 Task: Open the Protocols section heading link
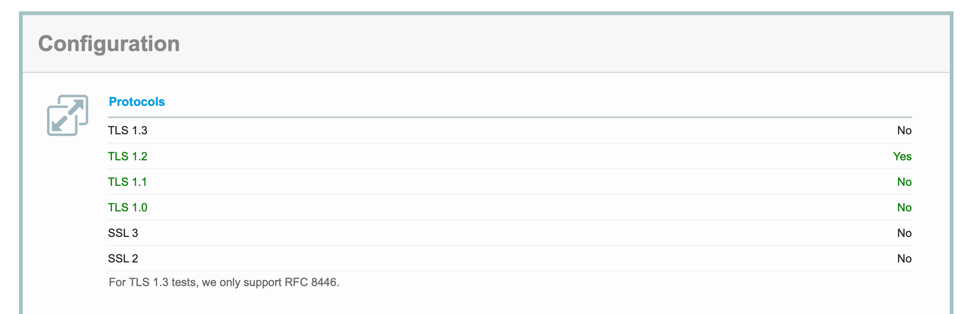pyautogui.click(x=137, y=102)
